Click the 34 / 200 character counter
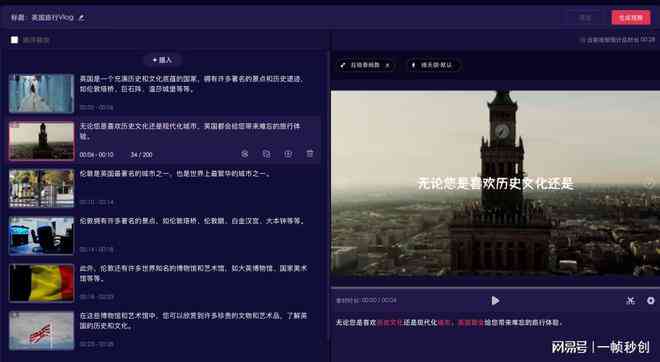The image size is (660, 362). 141,155
